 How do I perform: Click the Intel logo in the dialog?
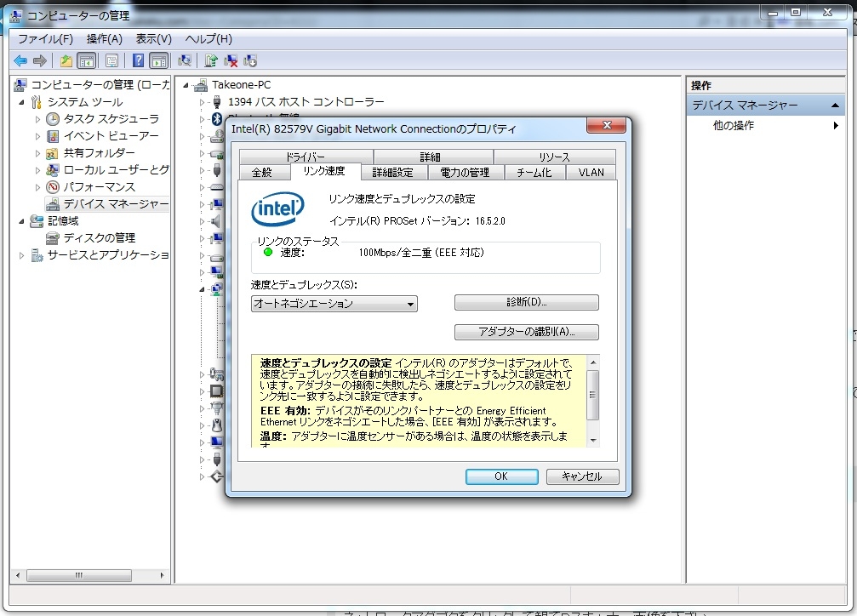[x=277, y=208]
